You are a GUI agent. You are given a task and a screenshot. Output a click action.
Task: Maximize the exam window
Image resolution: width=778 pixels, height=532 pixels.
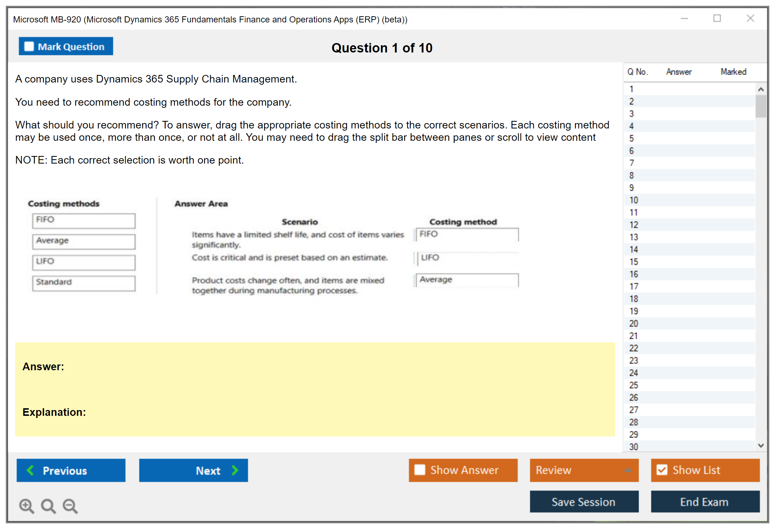click(717, 18)
